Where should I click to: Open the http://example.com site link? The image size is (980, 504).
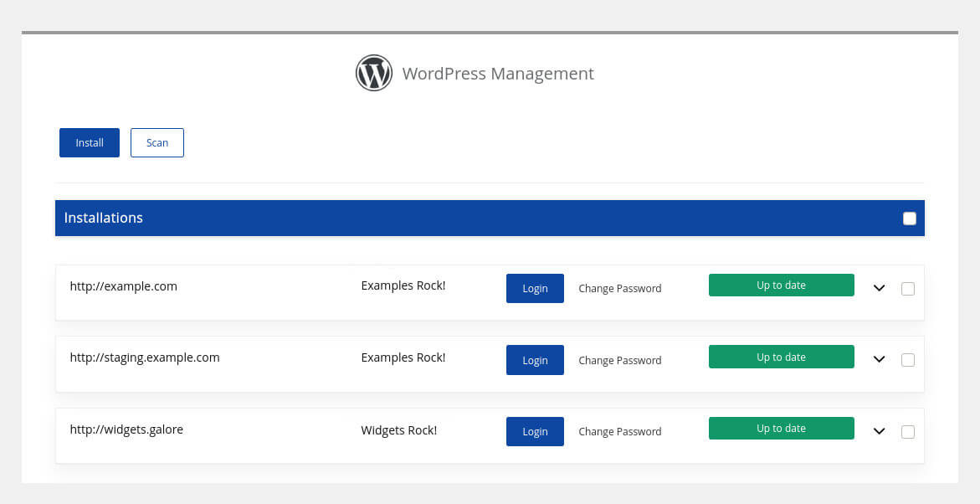tap(123, 285)
